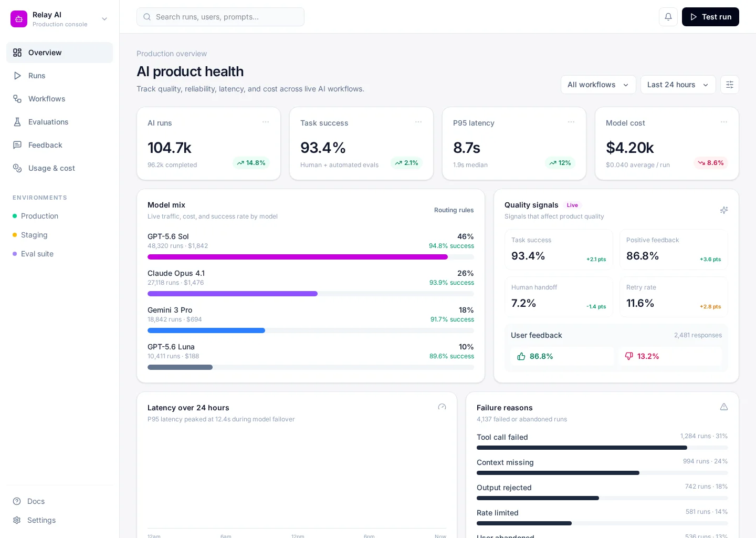
Task: Click the 8.6% trend badge on Model cost
Action: [711, 163]
